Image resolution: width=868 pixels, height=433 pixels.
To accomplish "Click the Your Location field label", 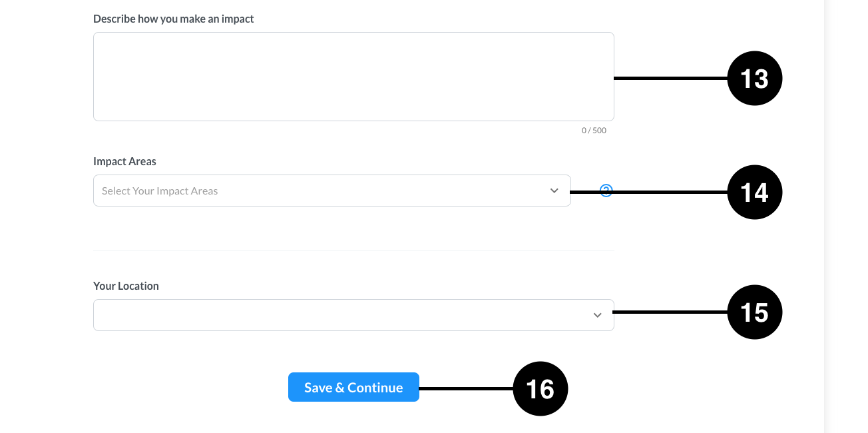I will pyautogui.click(x=126, y=286).
